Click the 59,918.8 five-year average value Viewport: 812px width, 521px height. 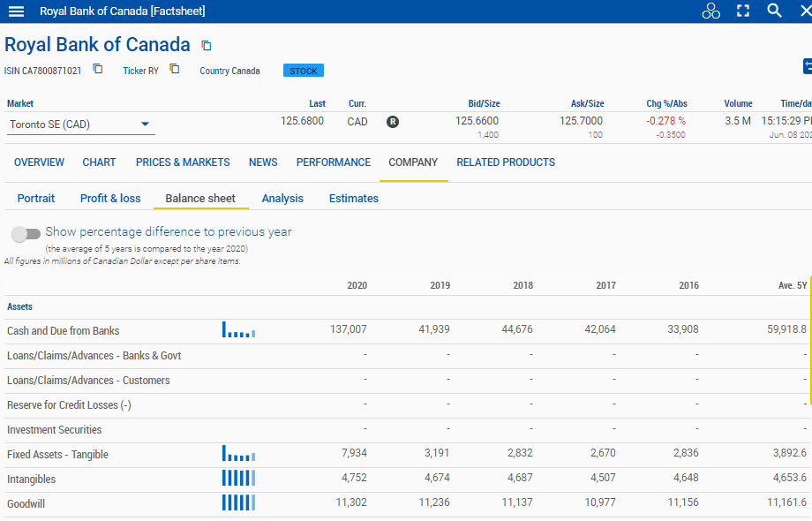pyautogui.click(x=786, y=329)
